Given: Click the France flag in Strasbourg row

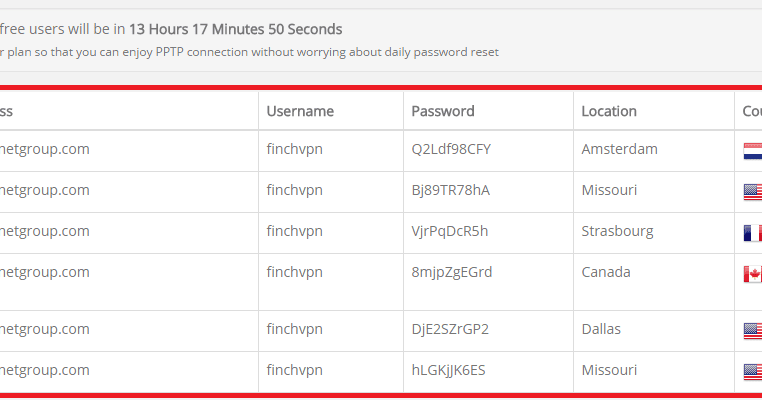Looking at the screenshot, I should pos(753,233).
